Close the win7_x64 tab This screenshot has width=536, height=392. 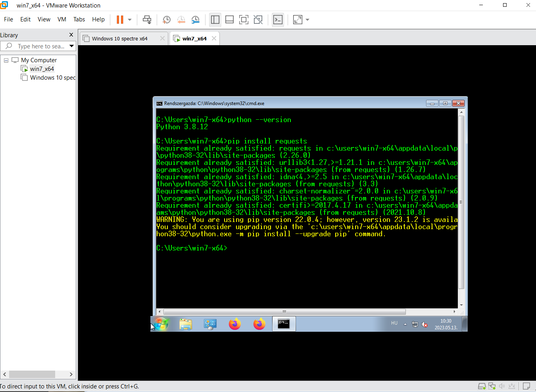point(214,38)
